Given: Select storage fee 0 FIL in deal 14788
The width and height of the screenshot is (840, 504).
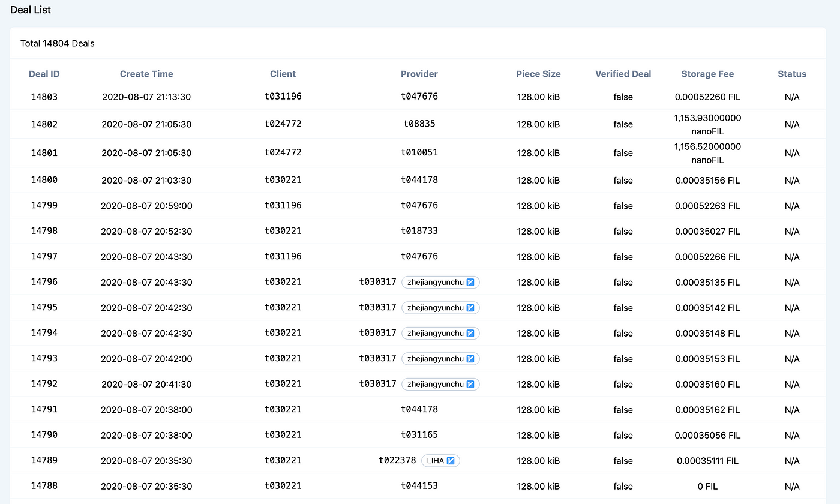Looking at the screenshot, I should (x=707, y=486).
